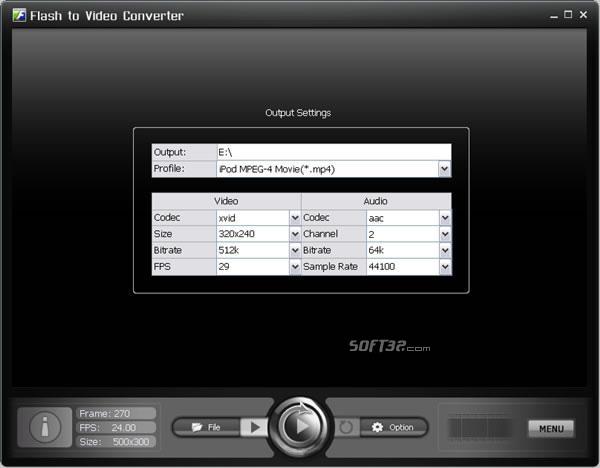Open the File button
Viewport: 600px width, 468px height.
click(206, 427)
